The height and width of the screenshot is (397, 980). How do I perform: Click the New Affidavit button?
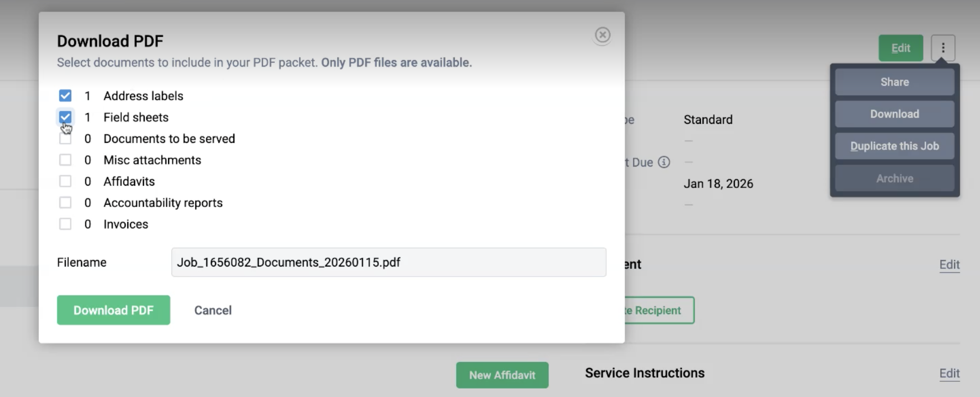(502, 375)
